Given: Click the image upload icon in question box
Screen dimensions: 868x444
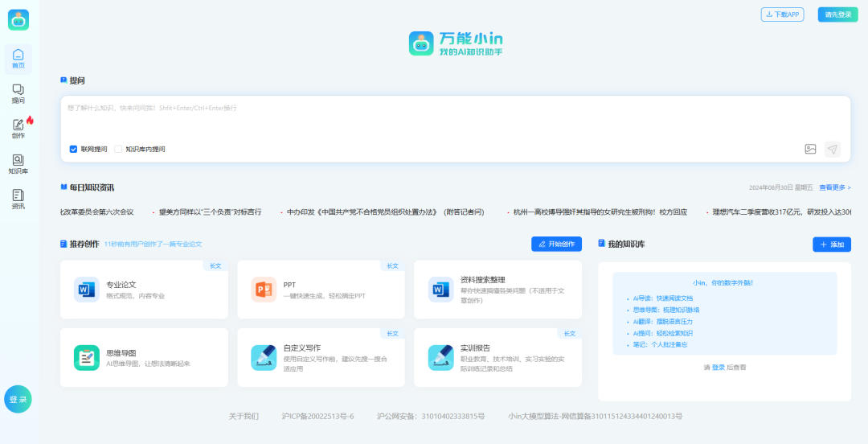Looking at the screenshot, I should coord(810,149).
